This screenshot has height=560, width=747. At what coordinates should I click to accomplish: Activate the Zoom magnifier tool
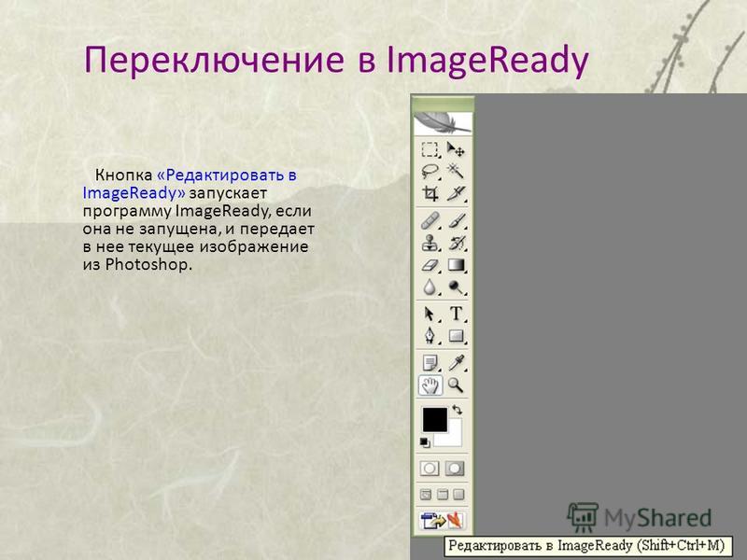coord(456,385)
